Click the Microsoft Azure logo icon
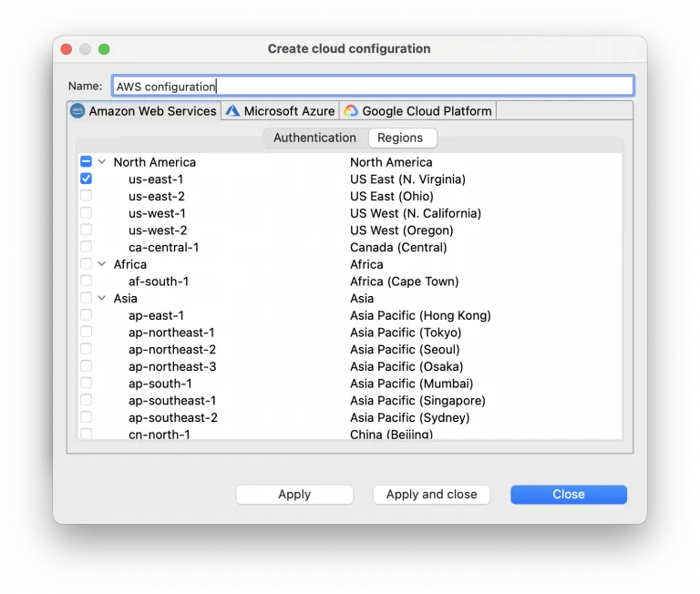Viewport: 700px width, 594px height. click(x=232, y=110)
